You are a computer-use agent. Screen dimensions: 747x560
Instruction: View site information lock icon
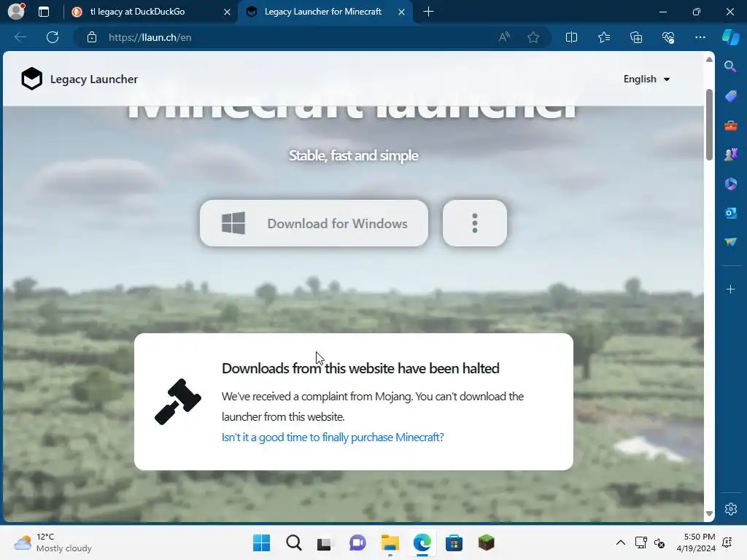click(92, 37)
